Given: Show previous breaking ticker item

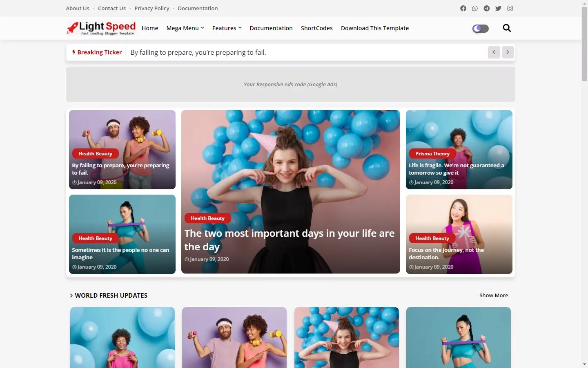Looking at the screenshot, I should pos(494,52).
